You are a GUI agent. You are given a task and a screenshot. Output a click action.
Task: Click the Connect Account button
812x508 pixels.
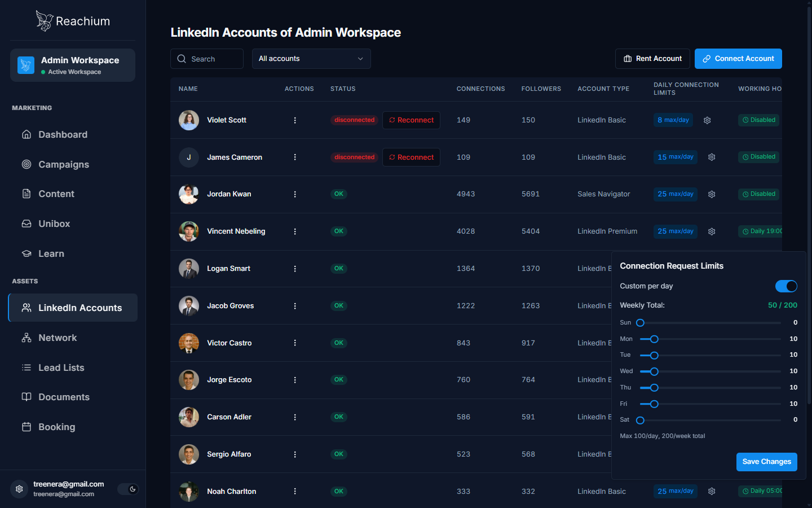tap(738, 59)
